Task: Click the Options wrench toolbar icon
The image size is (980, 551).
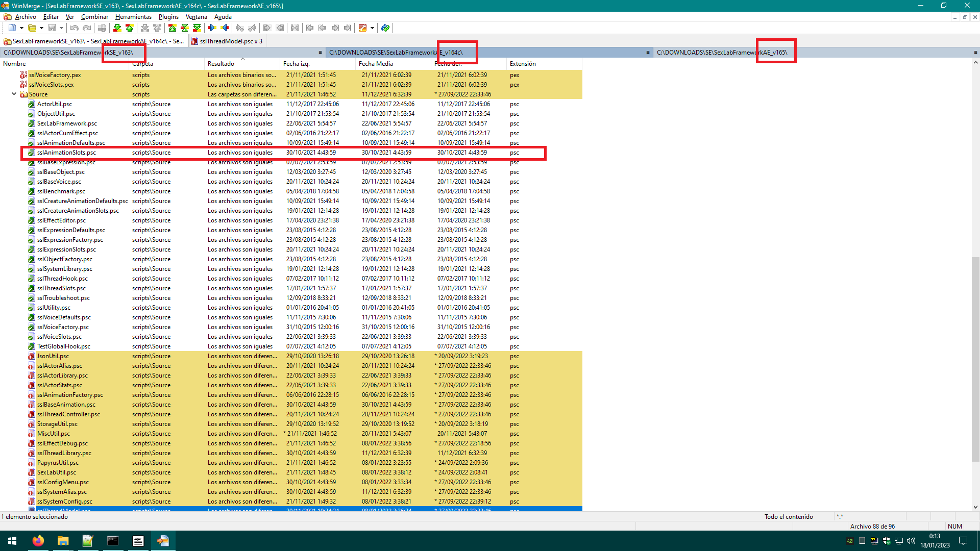Action: 363,28
